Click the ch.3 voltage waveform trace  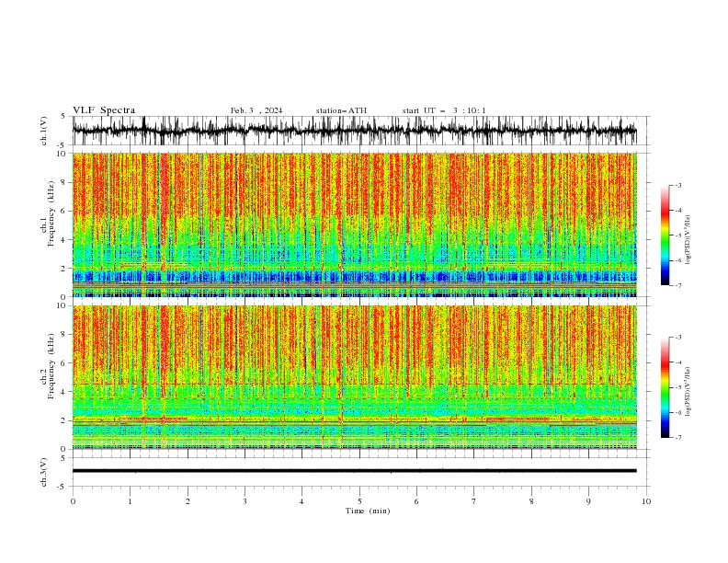354,471
